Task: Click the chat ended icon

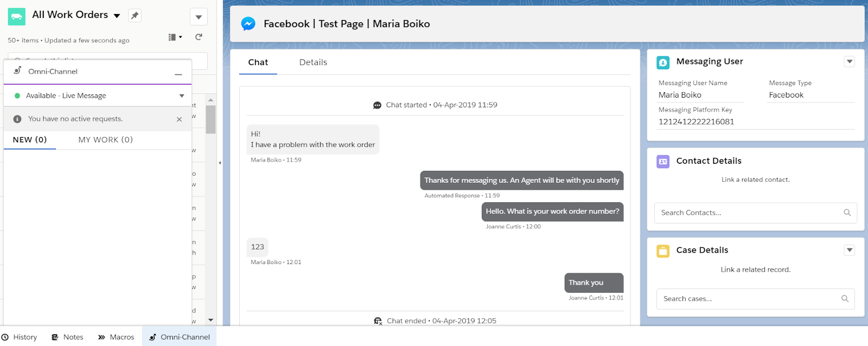Action: click(378, 321)
